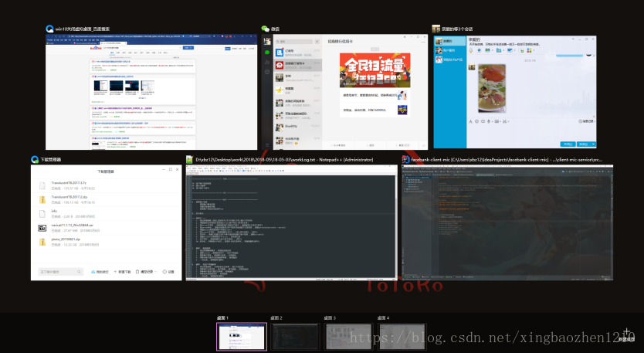The width and height of the screenshot is (644, 353).
Task: Start a voice call from QQ chat toolbar
Action: point(471,50)
